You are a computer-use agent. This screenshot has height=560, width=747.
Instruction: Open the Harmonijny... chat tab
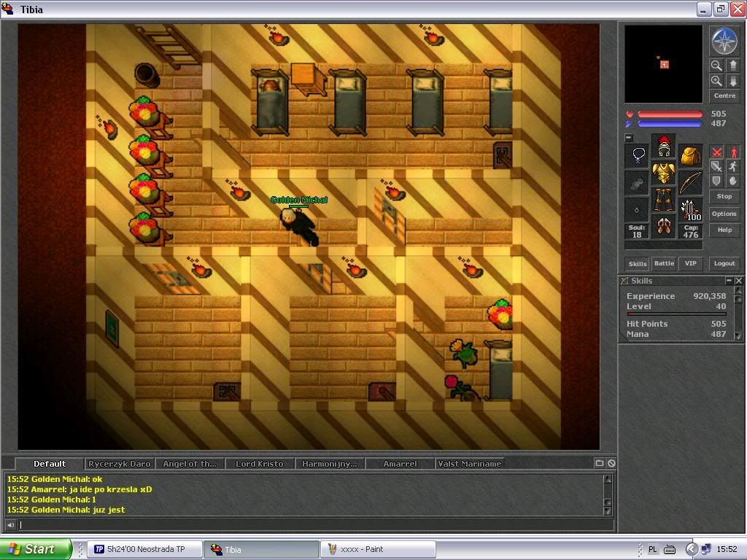point(329,463)
